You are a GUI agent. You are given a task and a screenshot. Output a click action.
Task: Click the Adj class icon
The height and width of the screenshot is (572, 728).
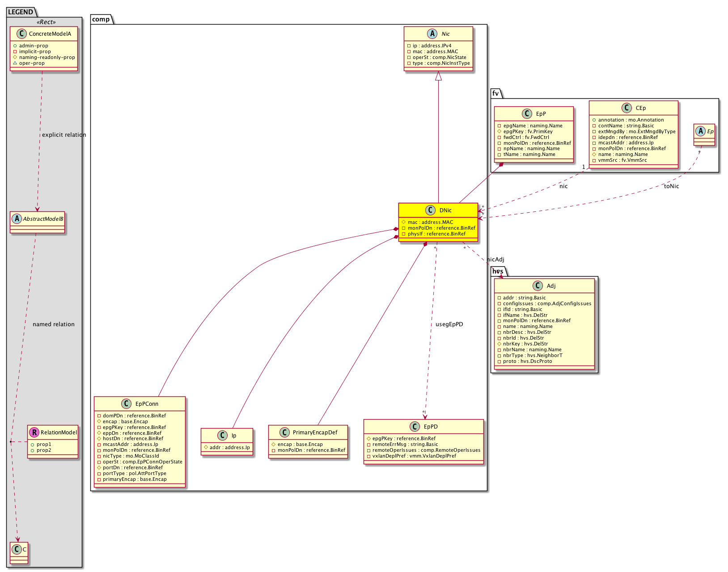(x=538, y=286)
